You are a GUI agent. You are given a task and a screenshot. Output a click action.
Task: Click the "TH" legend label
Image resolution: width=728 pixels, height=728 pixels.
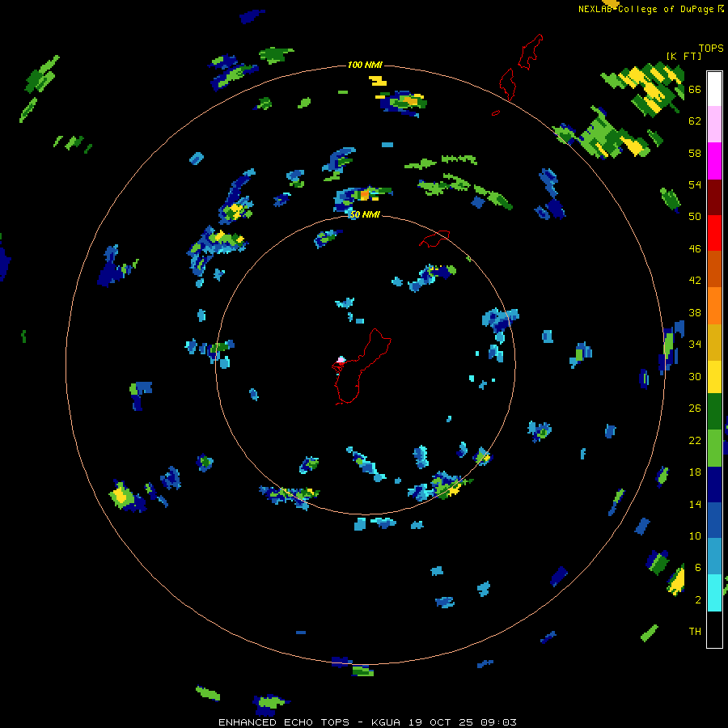tap(695, 631)
